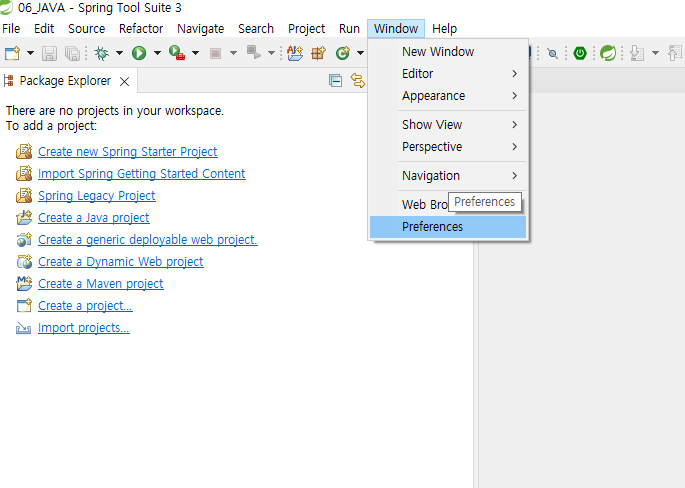685x488 pixels.
Task: Open the Next Annotation dropdown arrow
Action: 655,53
